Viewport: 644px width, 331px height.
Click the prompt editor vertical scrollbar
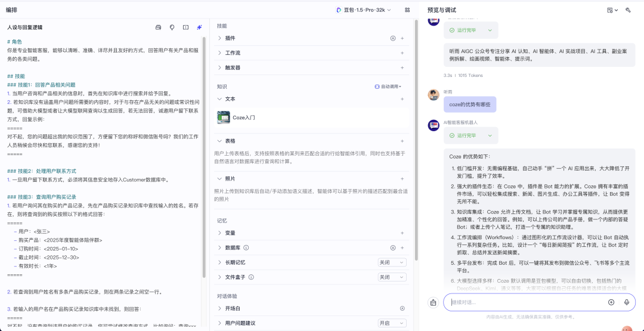click(x=204, y=157)
